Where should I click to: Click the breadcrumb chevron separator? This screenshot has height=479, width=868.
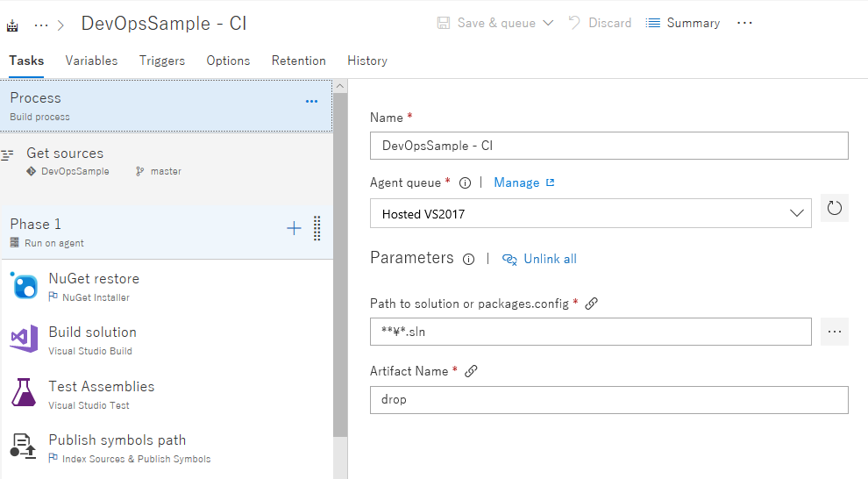[x=60, y=25]
